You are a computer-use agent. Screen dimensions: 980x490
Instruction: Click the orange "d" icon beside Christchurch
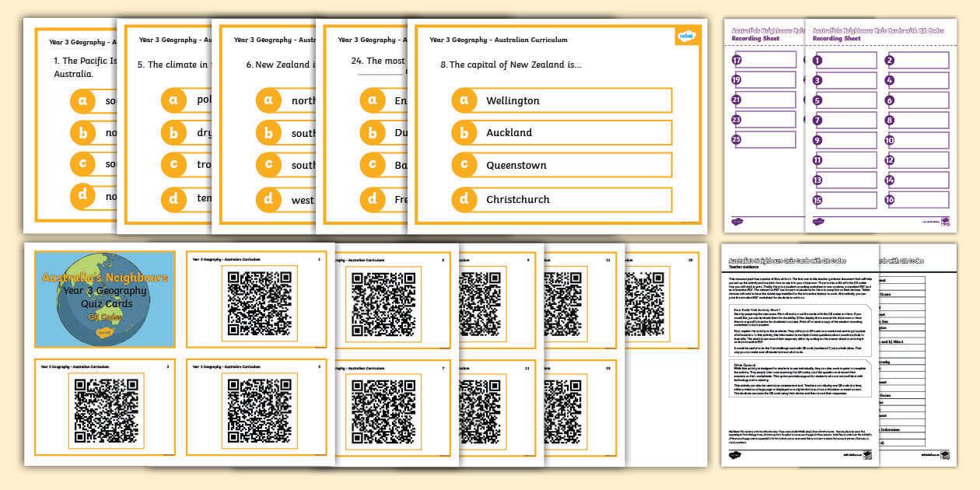[x=464, y=199]
